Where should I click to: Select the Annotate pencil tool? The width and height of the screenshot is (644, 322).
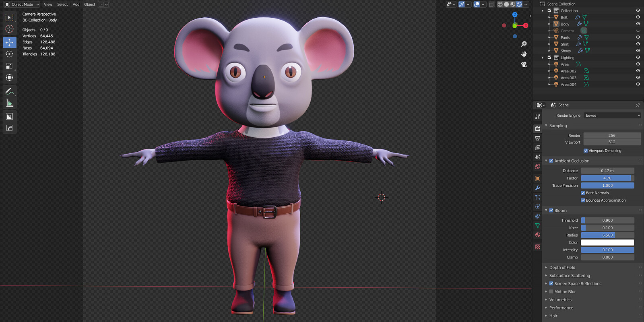click(x=9, y=91)
